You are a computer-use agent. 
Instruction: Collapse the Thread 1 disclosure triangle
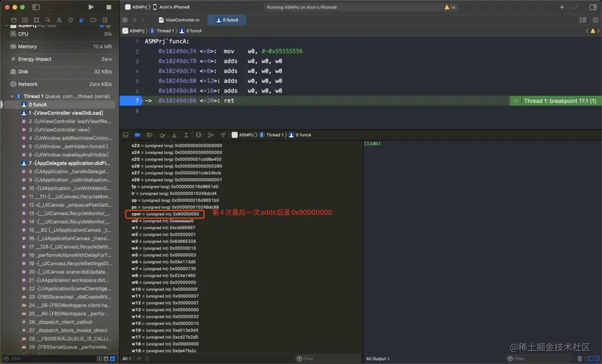(x=12, y=96)
